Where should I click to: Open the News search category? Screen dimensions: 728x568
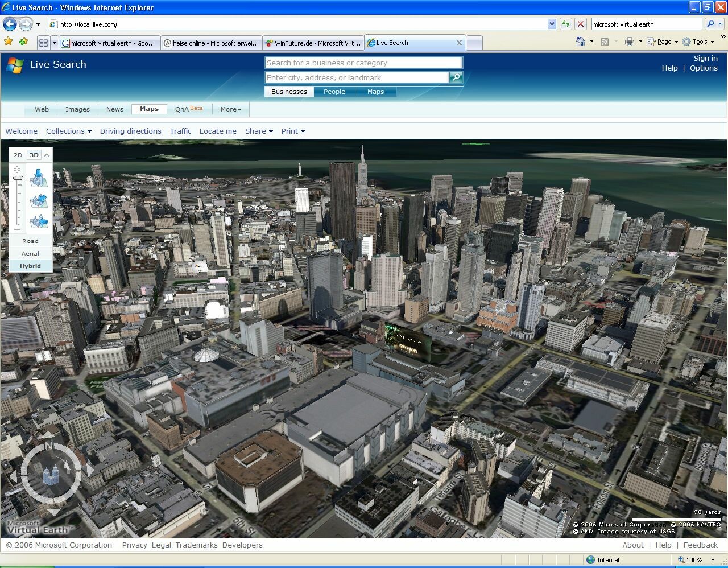pyautogui.click(x=114, y=109)
